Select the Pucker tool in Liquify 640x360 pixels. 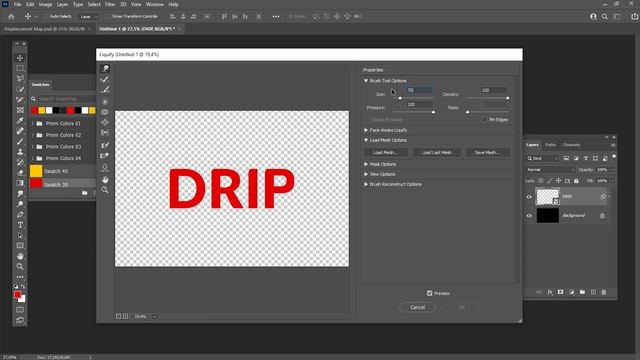click(x=105, y=112)
